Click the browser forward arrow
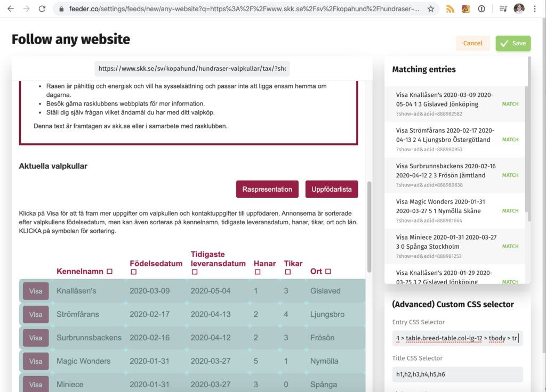Screen dimensions: 546x392 click(x=27, y=9)
